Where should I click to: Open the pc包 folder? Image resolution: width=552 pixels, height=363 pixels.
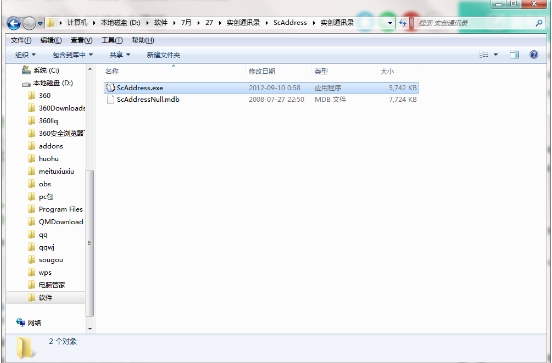pos(46,197)
